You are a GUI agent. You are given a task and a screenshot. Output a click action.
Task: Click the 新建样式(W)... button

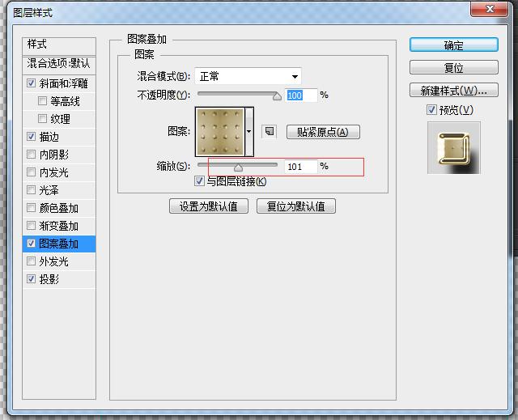pyautogui.click(x=454, y=90)
